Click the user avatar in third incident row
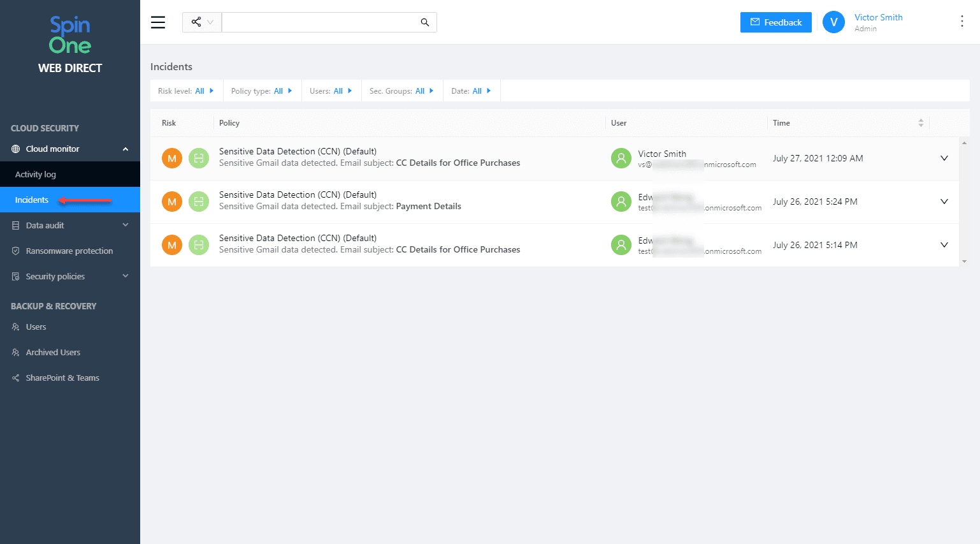The image size is (980, 544). [621, 245]
